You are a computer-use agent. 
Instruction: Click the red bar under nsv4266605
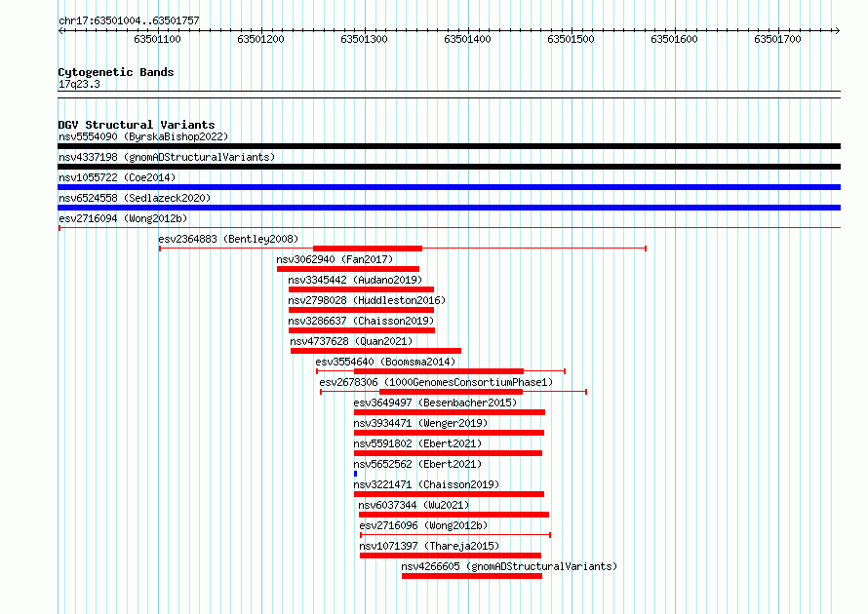point(472,576)
